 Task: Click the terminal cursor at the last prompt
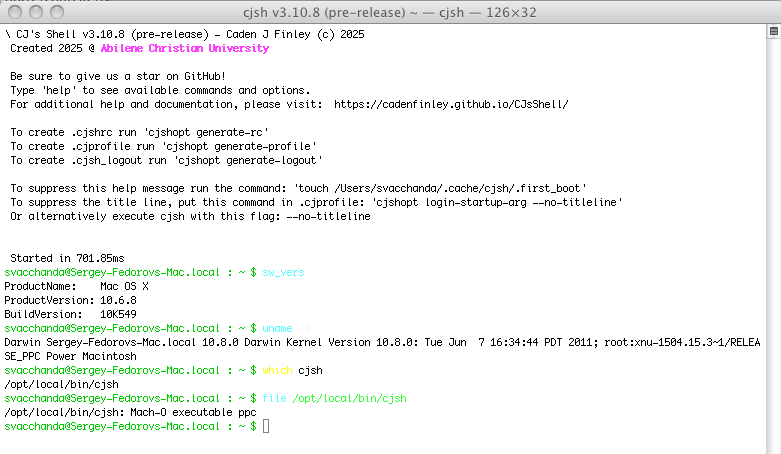tap(266, 426)
